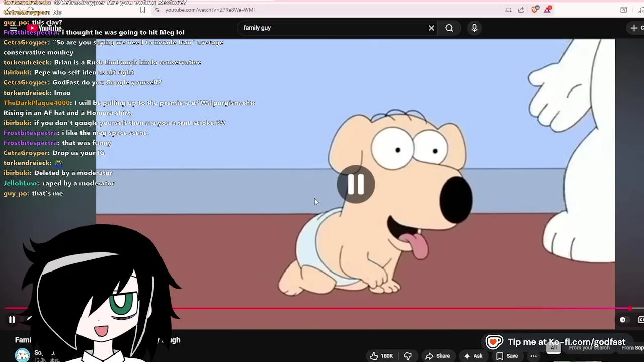
Task: Click the browser cast/install screen icon
Action: pos(508,10)
